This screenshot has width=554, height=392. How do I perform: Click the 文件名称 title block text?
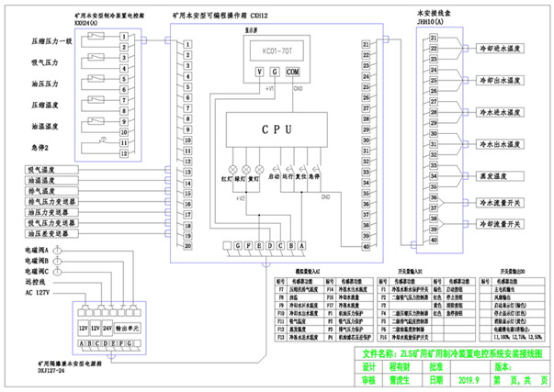[453, 353]
